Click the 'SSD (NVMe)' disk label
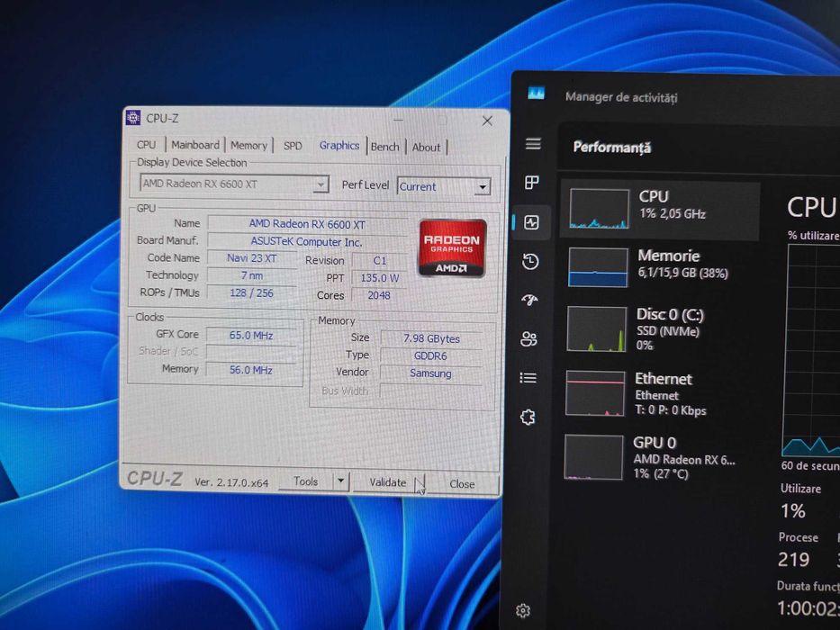The height and width of the screenshot is (630, 840). [668, 331]
